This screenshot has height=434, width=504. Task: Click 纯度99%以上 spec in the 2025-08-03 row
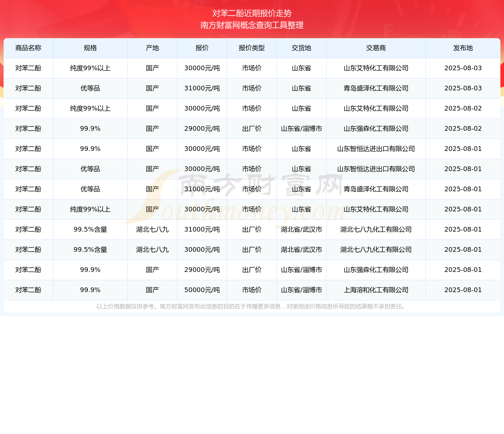pyautogui.click(x=90, y=68)
